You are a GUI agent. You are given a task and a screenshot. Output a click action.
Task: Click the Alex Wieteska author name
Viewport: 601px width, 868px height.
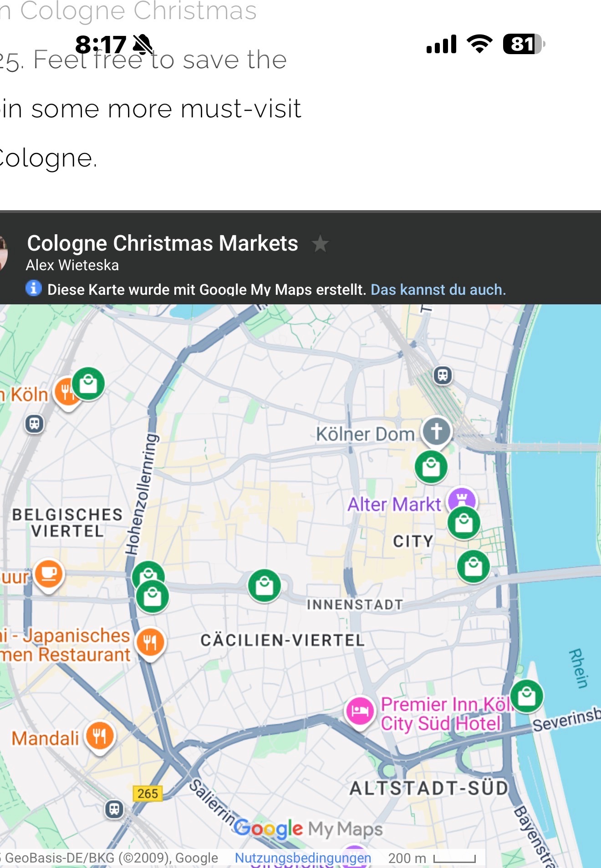tap(72, 265)
